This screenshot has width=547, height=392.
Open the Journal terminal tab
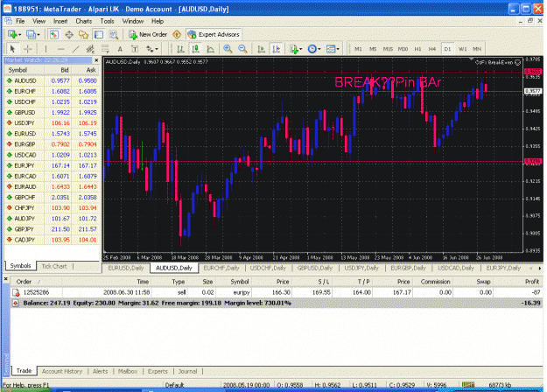click(x=187, y=371)
